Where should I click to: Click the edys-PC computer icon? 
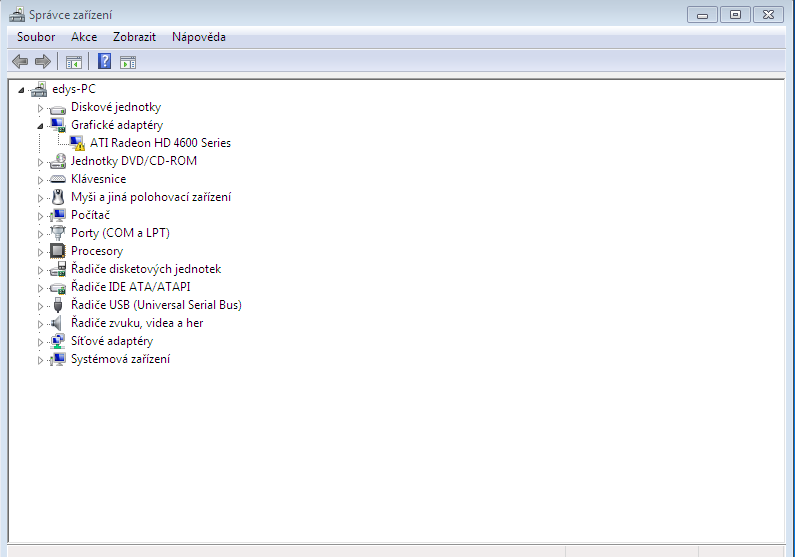39,89
